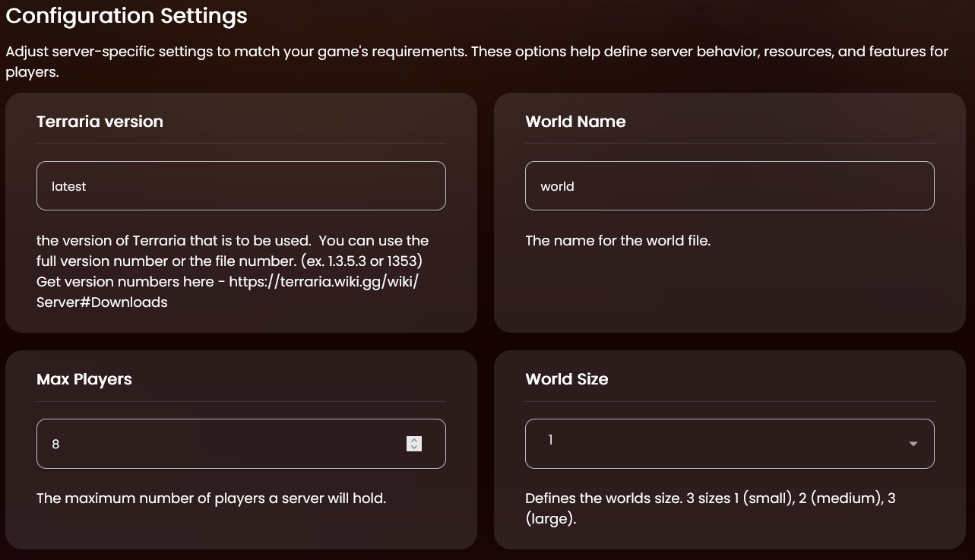Click the world size options description text
Screen dimensions: 975x560
(x=709, y=499)
